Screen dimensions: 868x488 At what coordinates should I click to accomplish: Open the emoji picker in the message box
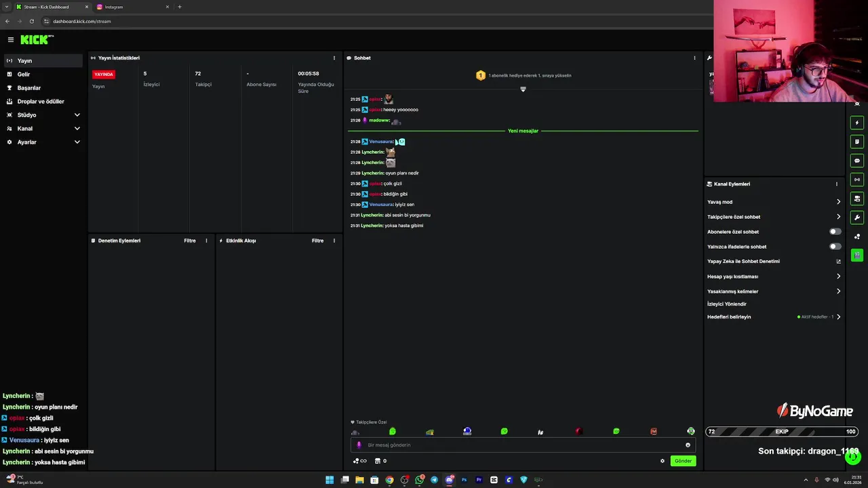click(688, 445)
